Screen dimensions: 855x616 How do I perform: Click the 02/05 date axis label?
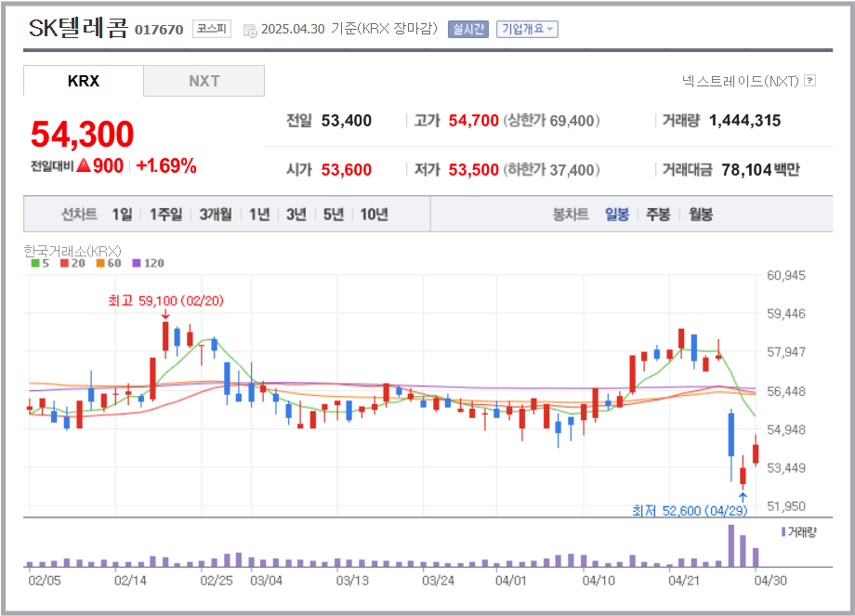[45, 581]
